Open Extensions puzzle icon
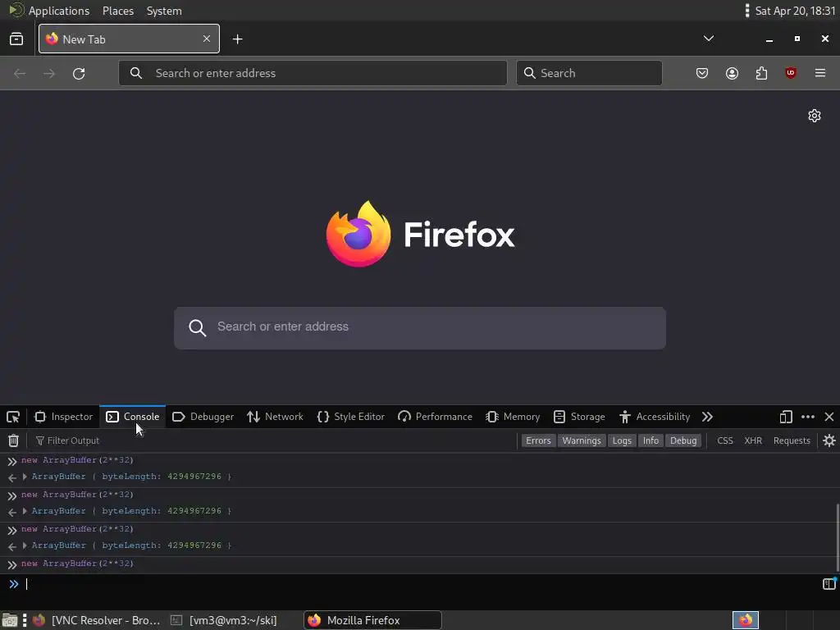Viewport: 840px width, 630px height. click(761, 73)
